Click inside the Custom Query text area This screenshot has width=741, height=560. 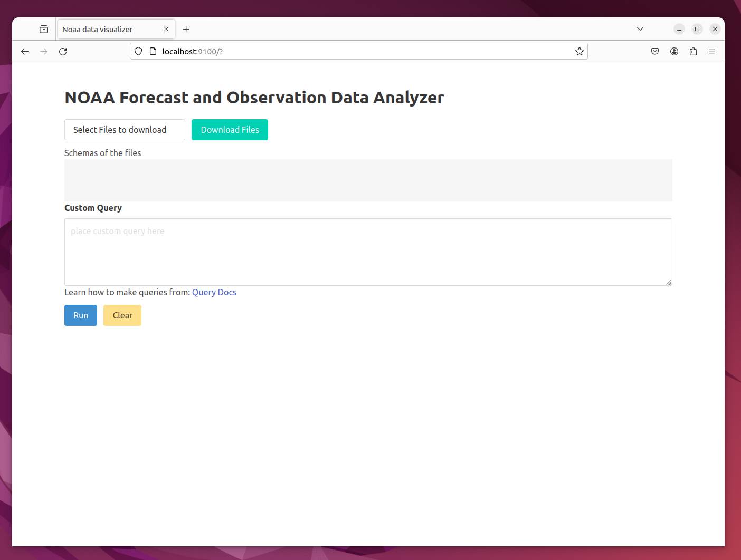(368, 252)
